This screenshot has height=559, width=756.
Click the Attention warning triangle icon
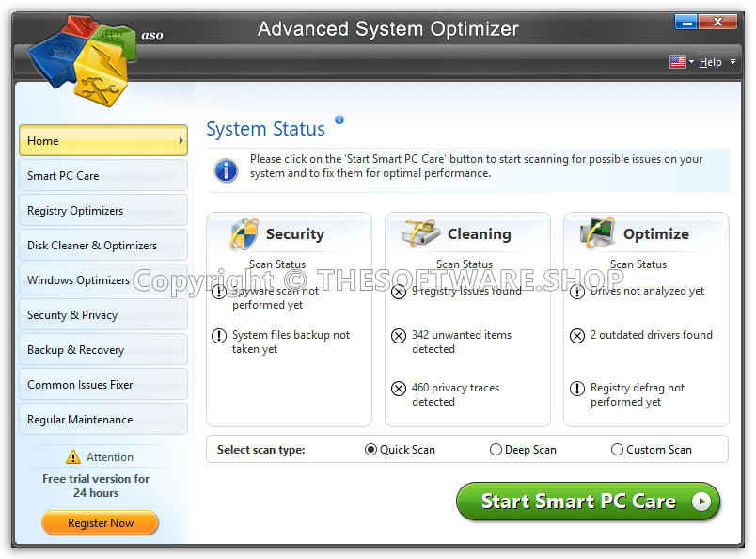coord(73,457)
